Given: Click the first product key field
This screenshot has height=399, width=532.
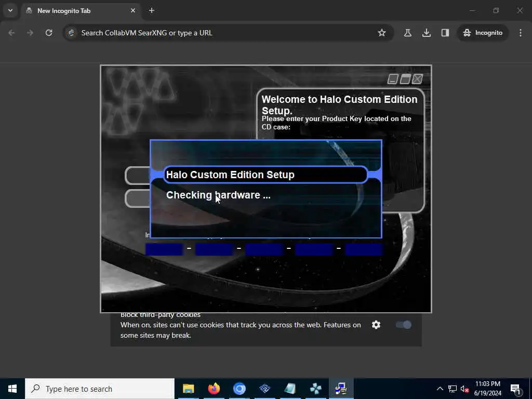Looking at the screenshot, I should [164, 249].
